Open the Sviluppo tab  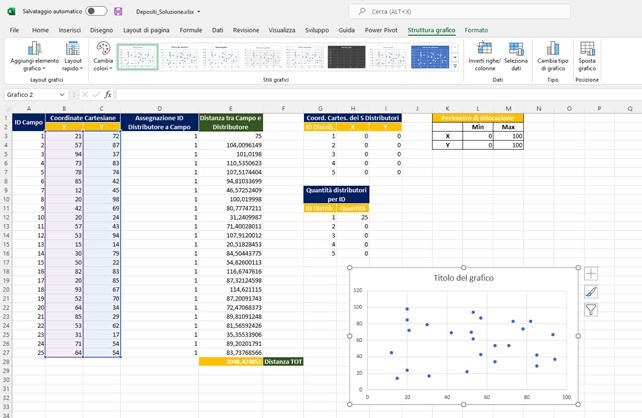(x=317, y=30)
